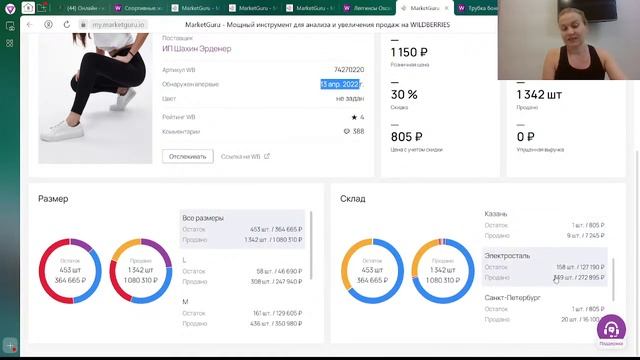Click the padlock site security icon
This screenshot has width=640, height=360.
[83, 25]
